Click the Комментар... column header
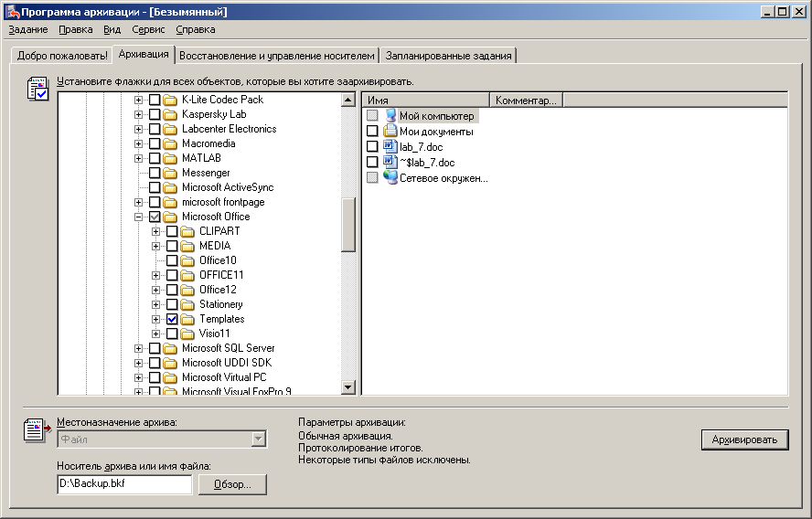Screen dimensions: 812x519 pos(526,100)
